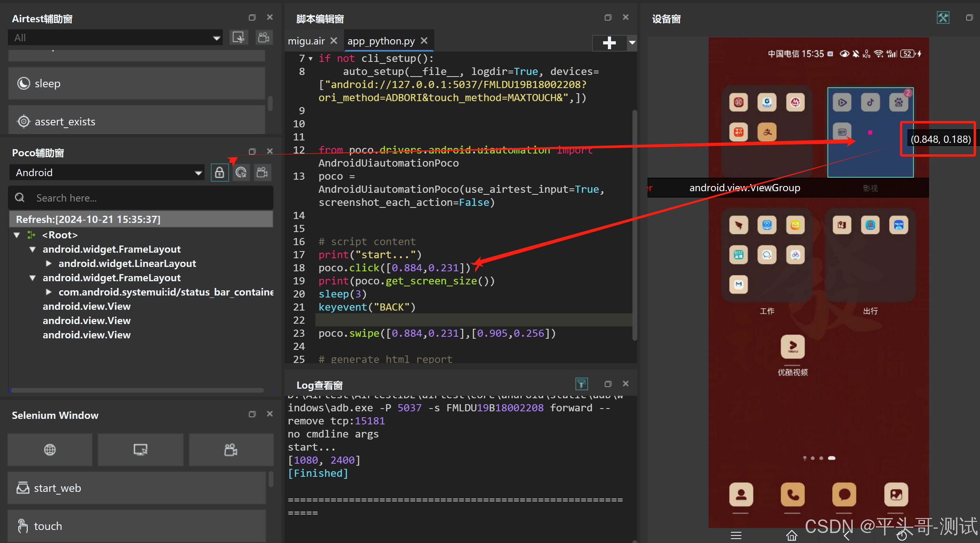Expand the android.widget.LinearLayout node
The width and height of the screenshot is (980, 543).
[49, 263]
